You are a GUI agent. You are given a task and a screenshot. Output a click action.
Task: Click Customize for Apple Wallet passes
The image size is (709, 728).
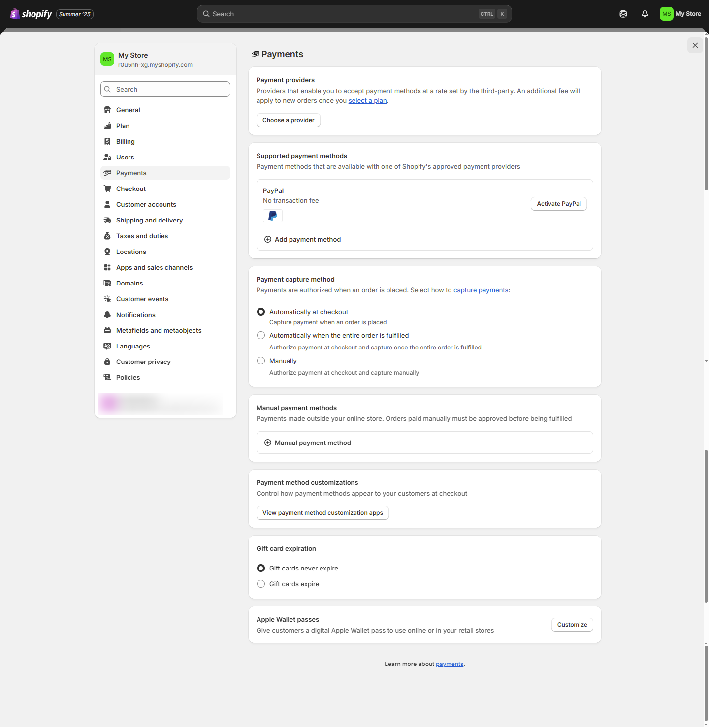(x=572, y=625)
